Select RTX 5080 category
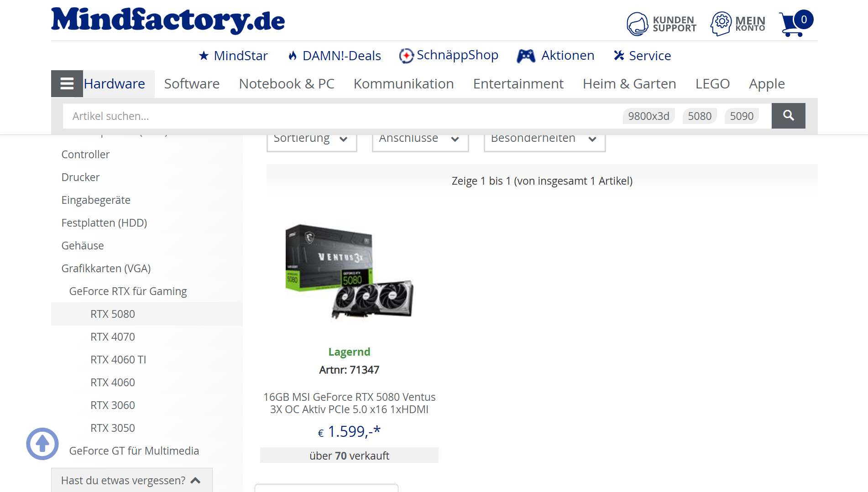 [x=113, y=314]
